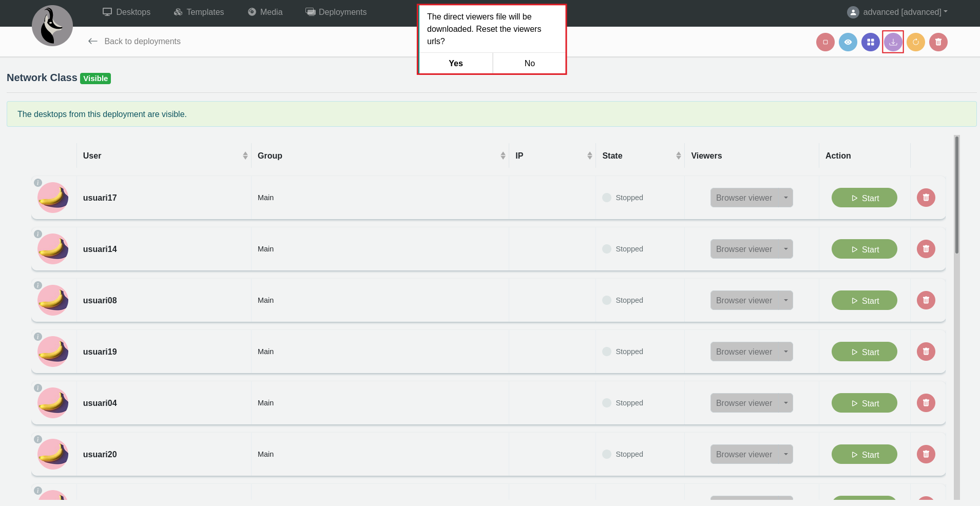Open the advanced user account menu
The image size is (980, 506).
tap(897, 12)
